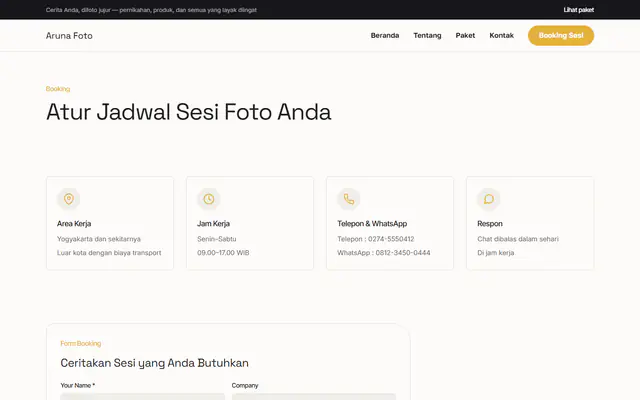Click the chat bubble icon in Respon card
The width and height of the screenshot is (640, 400).
489,199
